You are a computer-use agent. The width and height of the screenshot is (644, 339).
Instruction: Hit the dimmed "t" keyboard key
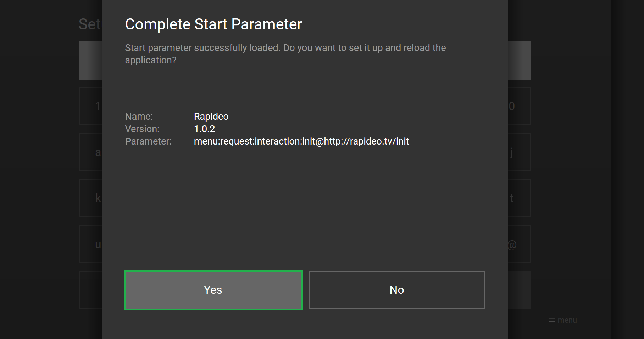click(519, 198)
